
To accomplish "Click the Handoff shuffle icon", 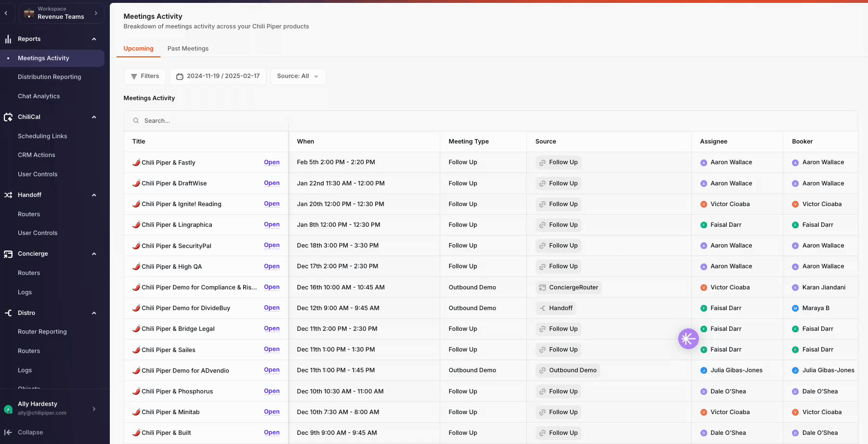I will coord(8,195).
